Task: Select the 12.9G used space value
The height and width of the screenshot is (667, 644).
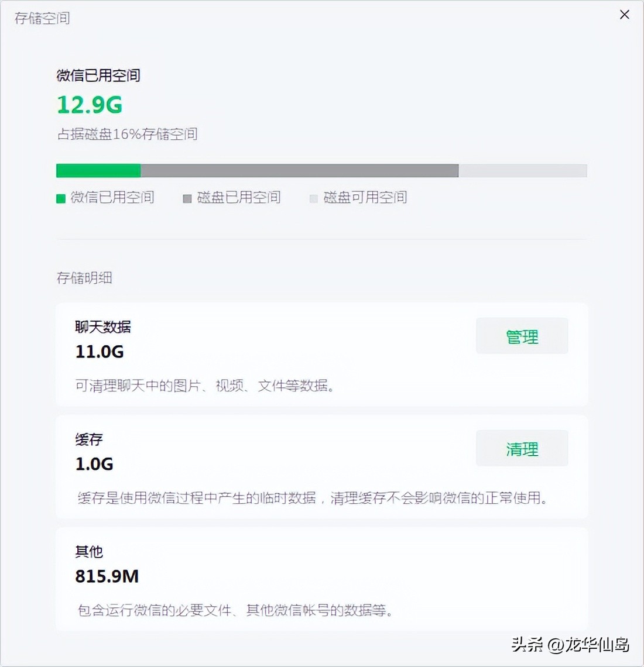Action: 89,105
